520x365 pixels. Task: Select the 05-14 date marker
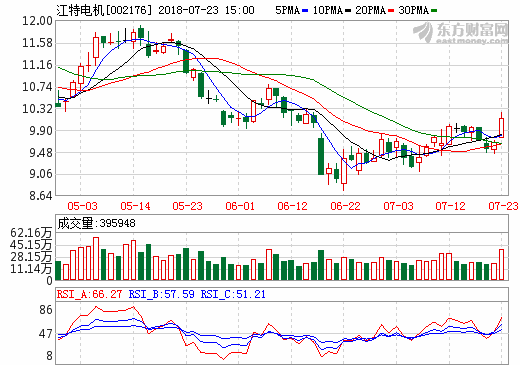(135, 206)
